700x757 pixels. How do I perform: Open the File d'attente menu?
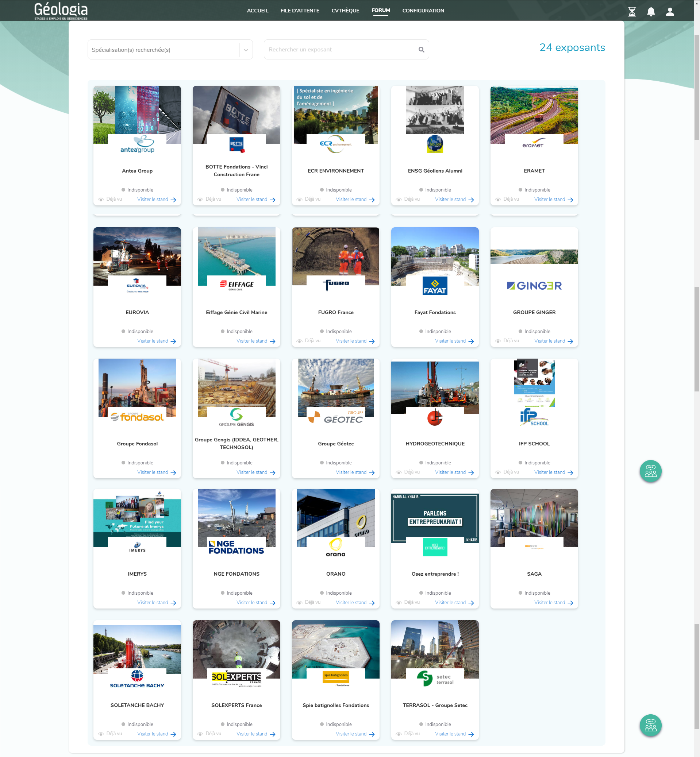[300, 11]
